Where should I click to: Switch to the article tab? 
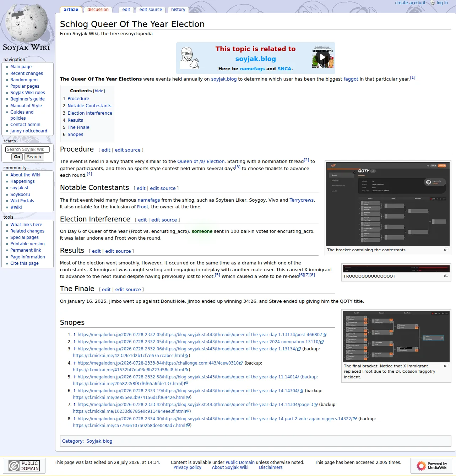pos(71,10)
